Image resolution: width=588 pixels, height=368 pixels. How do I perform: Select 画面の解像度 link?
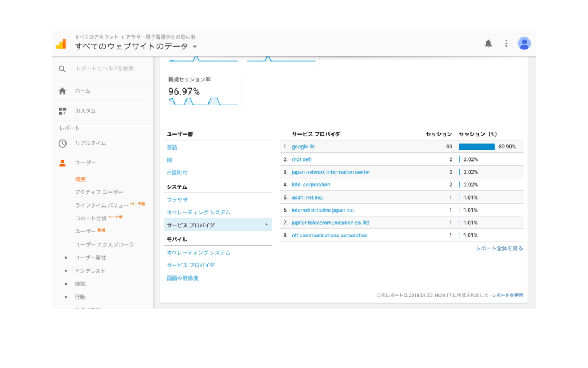[182, 278]
